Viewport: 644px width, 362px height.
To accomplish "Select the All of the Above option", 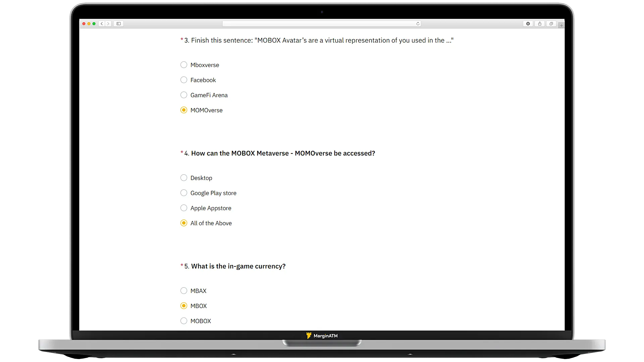I will click(x=184, y=223).
